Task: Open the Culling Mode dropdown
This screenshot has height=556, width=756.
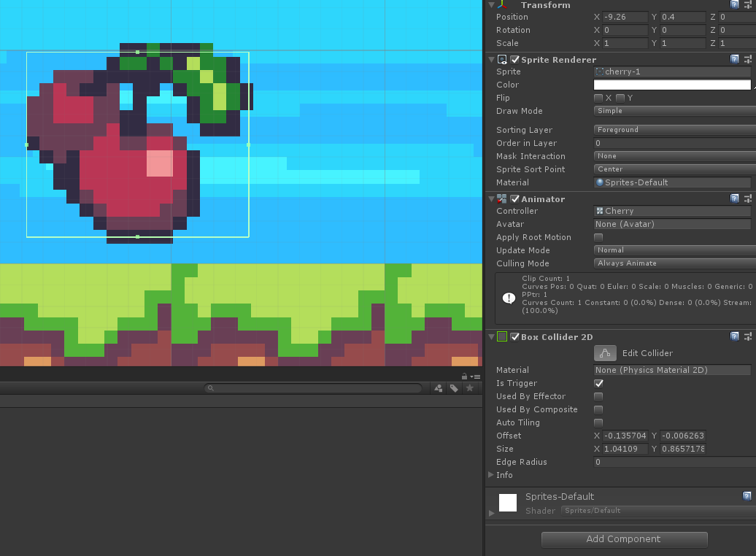Action: click(674, 263)
